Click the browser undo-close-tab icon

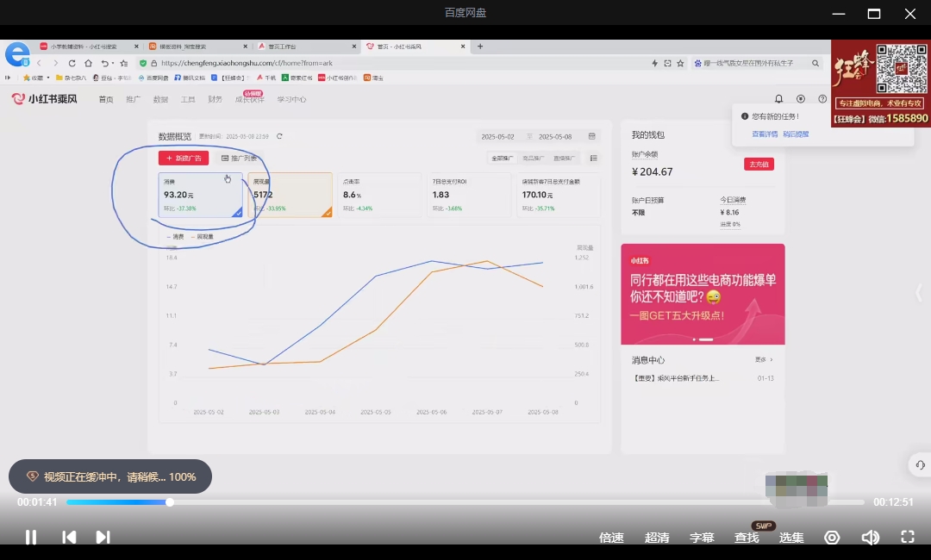(x=105, y=63)
